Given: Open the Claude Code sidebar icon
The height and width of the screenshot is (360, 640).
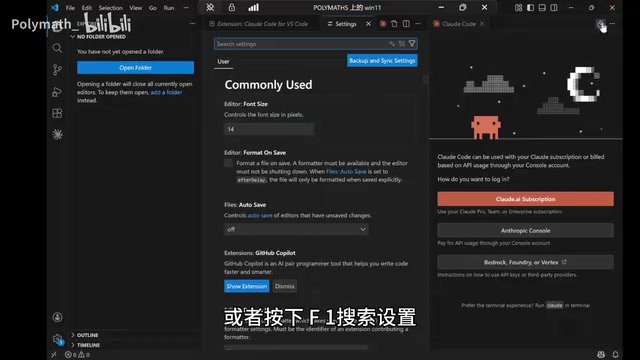Looking at the screenshot, I should tap(57, 134).
